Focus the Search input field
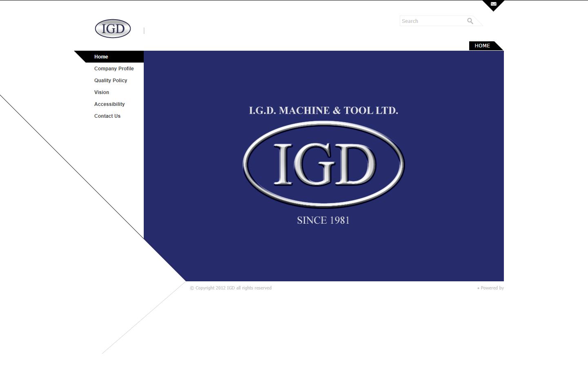The height and width of the screenshot is (368, 588). (433, 21)
